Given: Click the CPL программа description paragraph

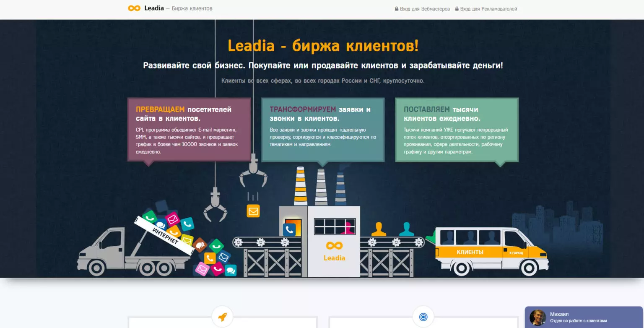Looking at the screenshot, I should click(187, 141).
